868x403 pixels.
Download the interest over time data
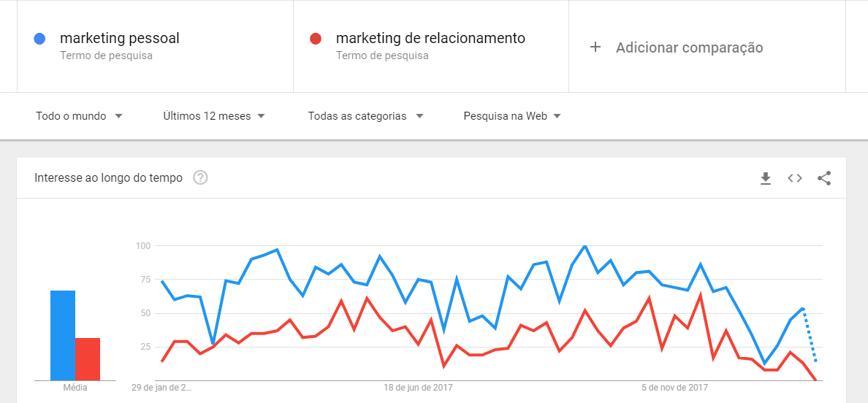coord(766,178)
